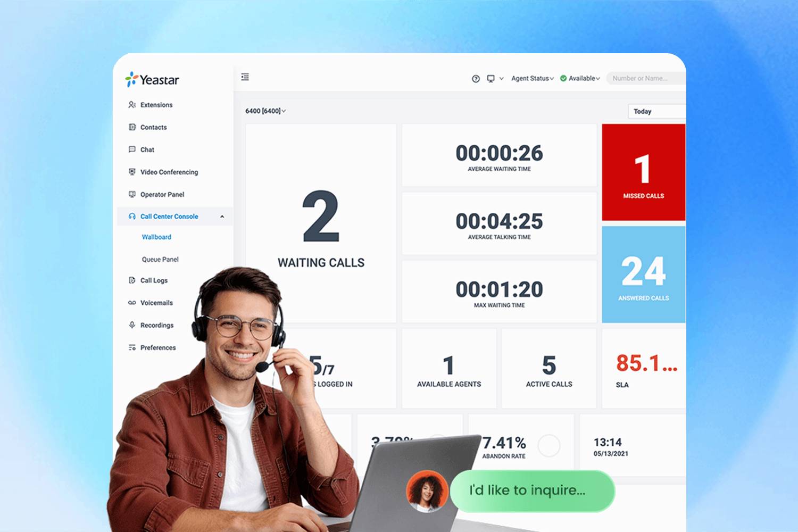Click the Chat bubble icon

pos(132,149)
